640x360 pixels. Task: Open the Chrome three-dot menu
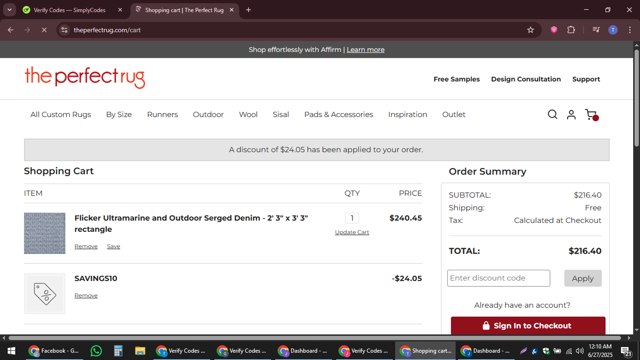tap(629, 30)
